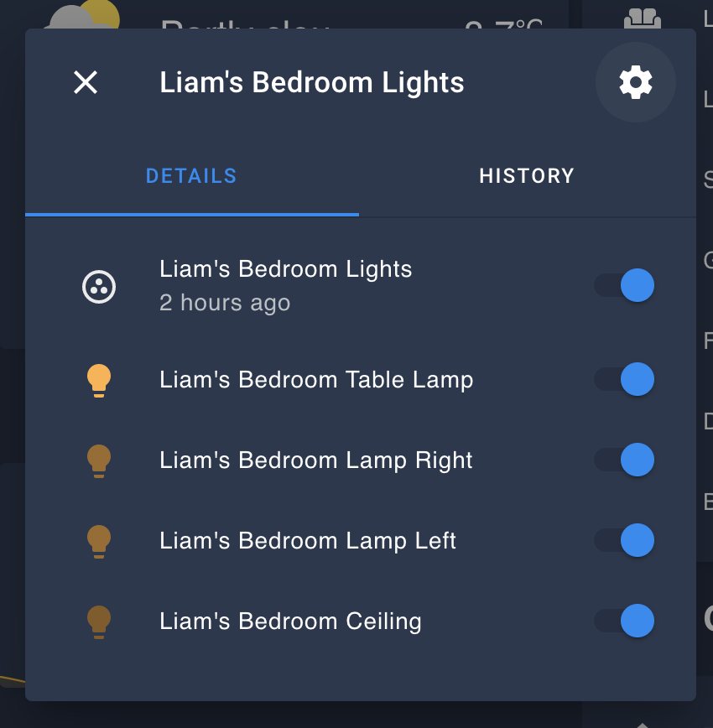Click the group name above "2 hours ago"
This screenshot has height=728, width=713.
(x=286, y=269)
